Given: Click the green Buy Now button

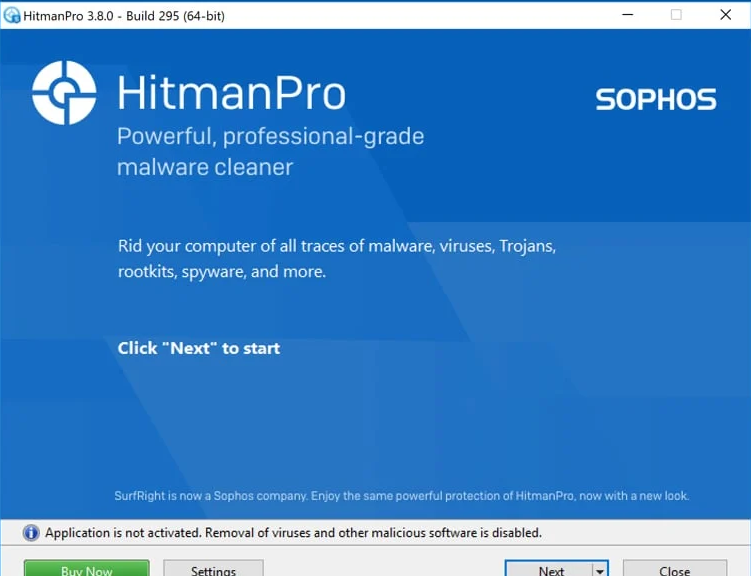Looking at the screenshot, I should click(87, 568).
